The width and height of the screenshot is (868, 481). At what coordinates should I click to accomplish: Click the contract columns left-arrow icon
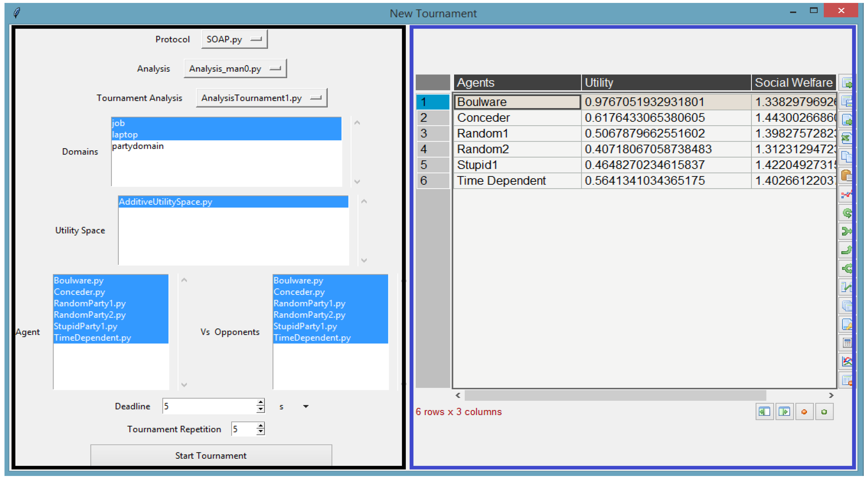[x=764, y=412]
